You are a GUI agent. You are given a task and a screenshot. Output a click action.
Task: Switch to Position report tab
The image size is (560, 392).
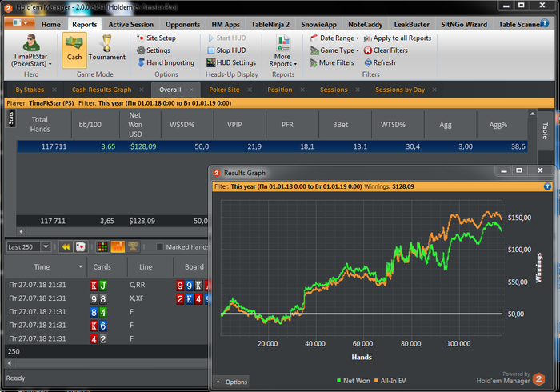280,90
